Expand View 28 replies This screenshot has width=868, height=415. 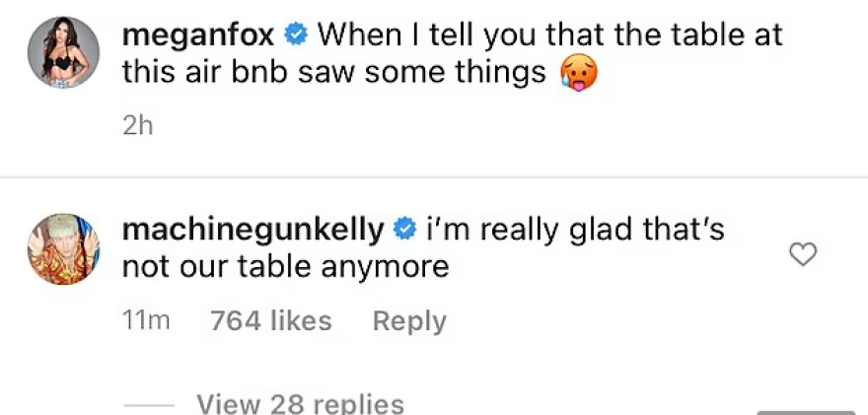pyautogui.click(x=300, y=404)
